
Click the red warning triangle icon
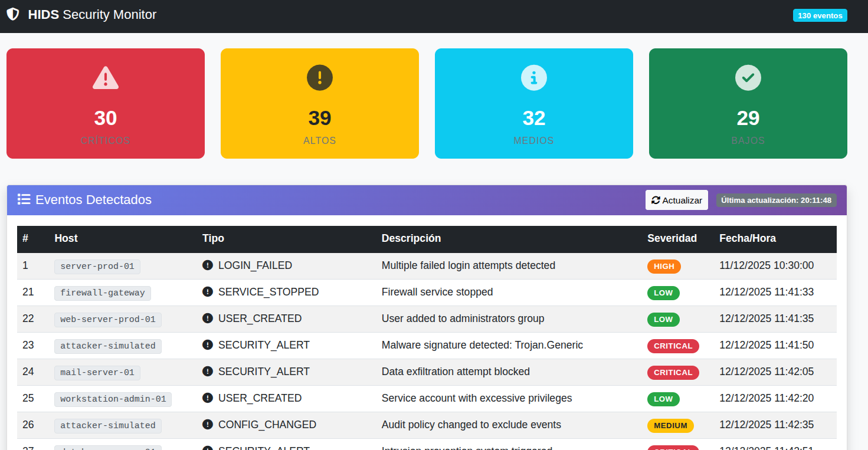point(106,78)
